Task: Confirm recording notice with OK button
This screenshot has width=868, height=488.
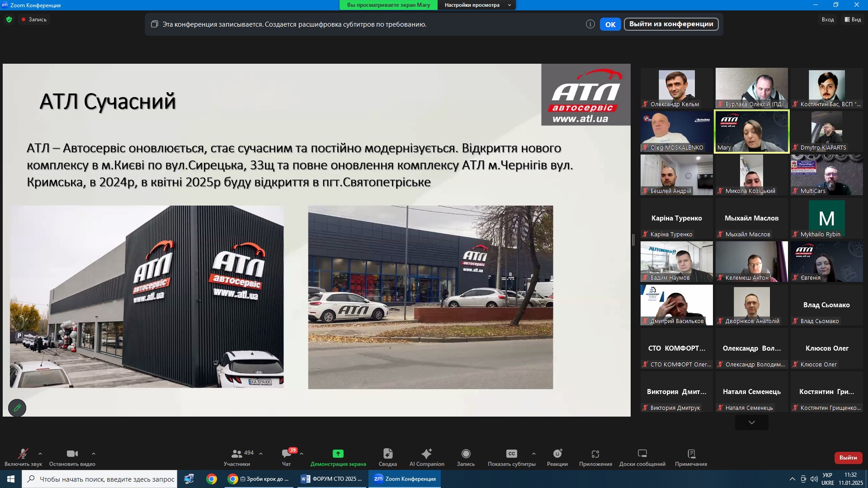Action: pos(610,24)
